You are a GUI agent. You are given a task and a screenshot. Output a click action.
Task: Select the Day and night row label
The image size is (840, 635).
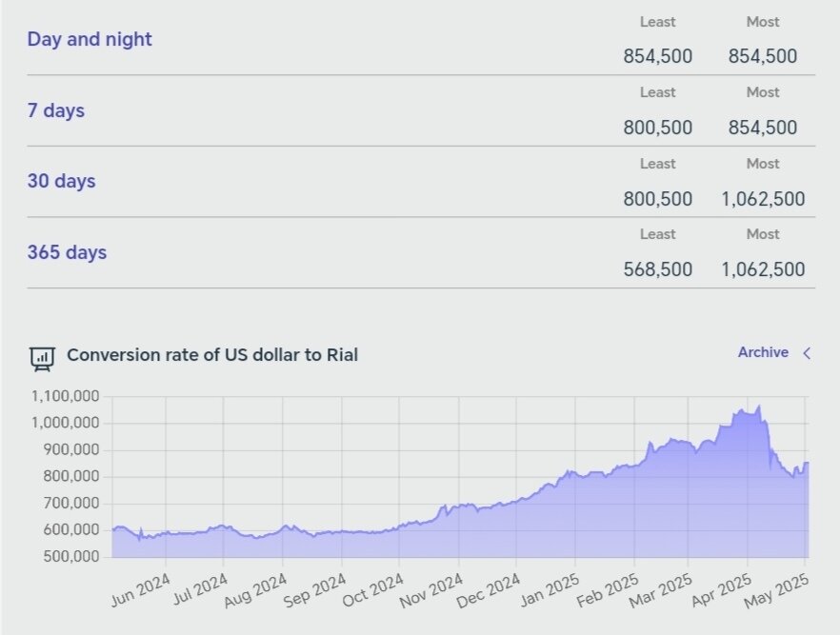[90, 39]
